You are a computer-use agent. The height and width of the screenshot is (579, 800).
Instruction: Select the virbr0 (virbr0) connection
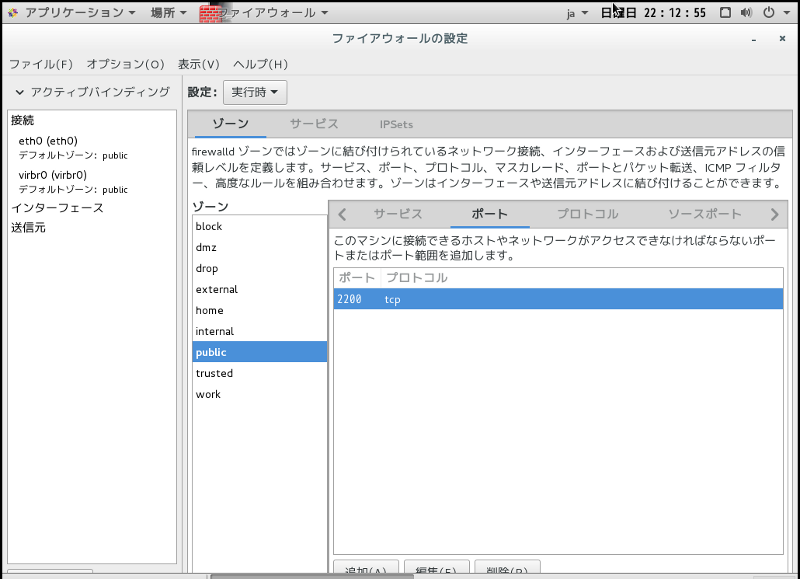pos(92,182)
